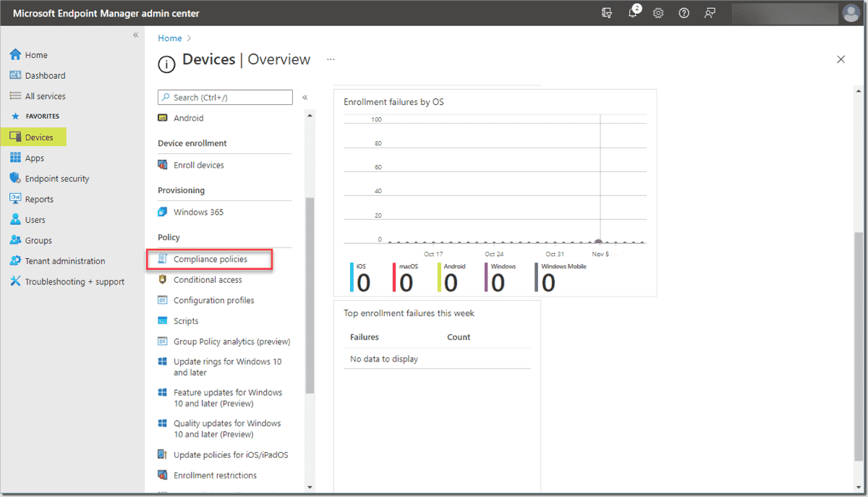Click the Search (Ctrl+/) field
This screenshot has width=868, height=497.
225,97
